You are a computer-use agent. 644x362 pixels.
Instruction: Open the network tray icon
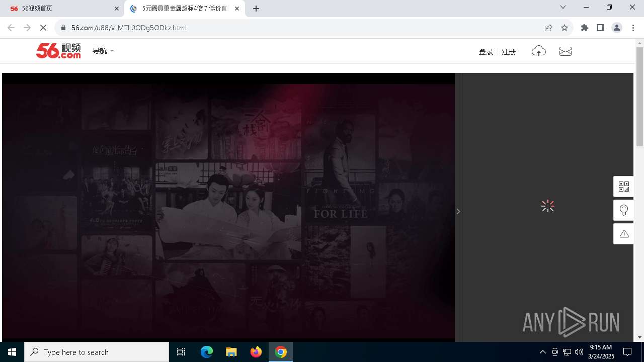tap(567, 352)
